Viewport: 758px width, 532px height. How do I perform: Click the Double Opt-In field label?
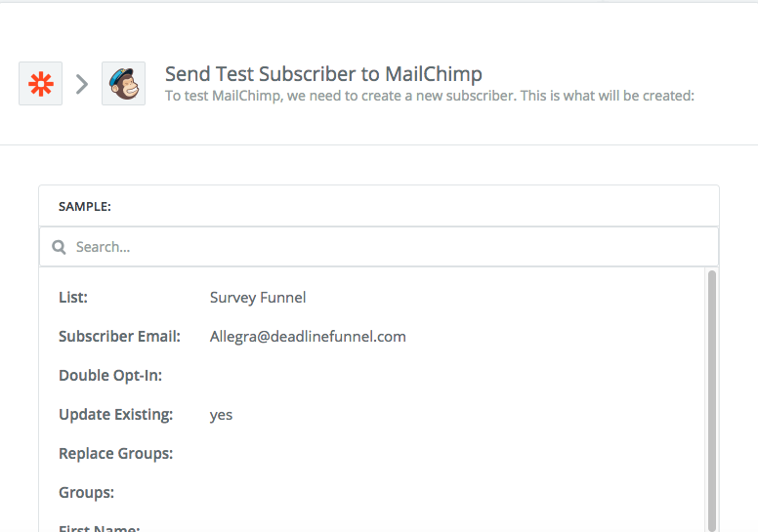(110, 376)
